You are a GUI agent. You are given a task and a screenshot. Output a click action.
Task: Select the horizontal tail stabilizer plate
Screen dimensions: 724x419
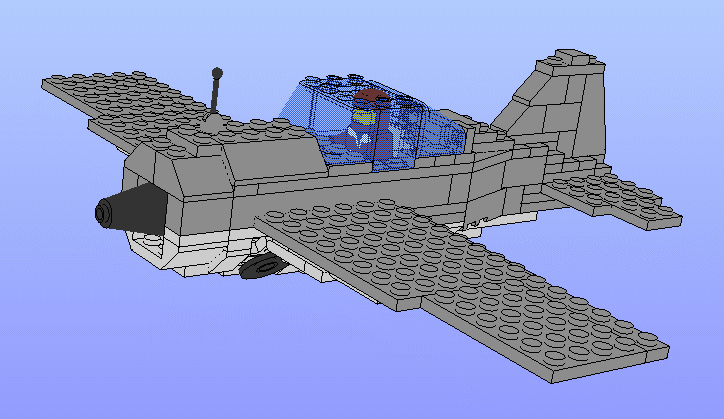[x=614, y=201]
